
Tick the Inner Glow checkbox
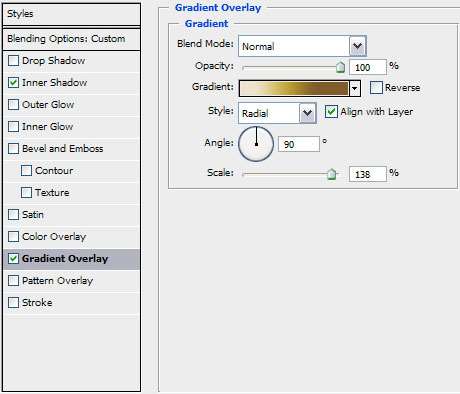point(13,127)
